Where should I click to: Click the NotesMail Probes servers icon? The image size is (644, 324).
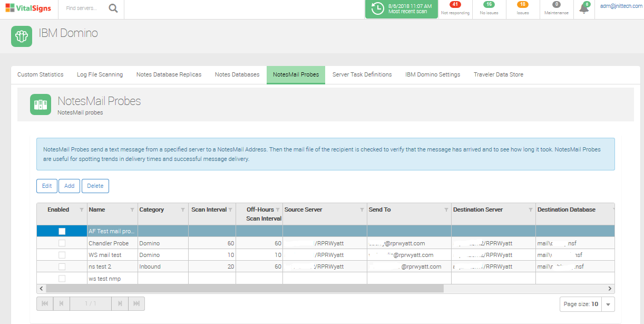point(41,104)
